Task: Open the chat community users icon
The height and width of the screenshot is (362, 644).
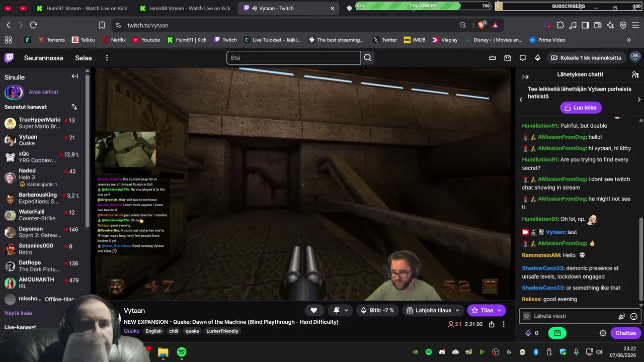Action: tap(635, 75)
